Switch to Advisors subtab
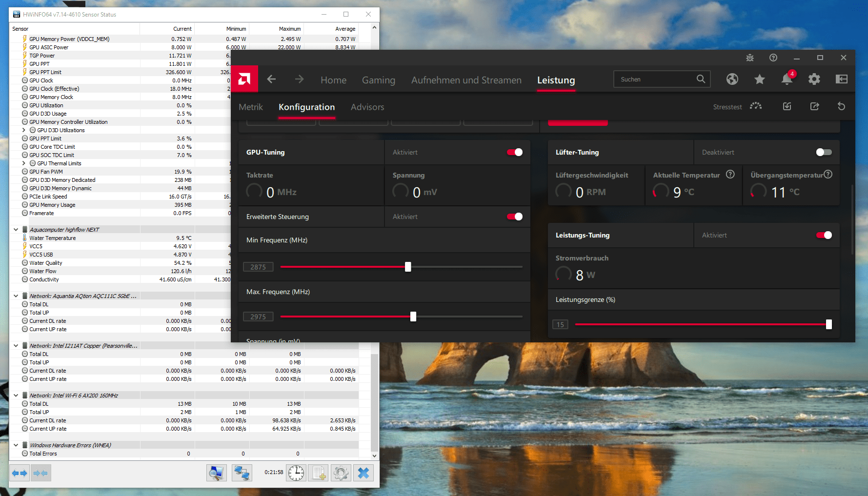 click(x=367, y=107)
